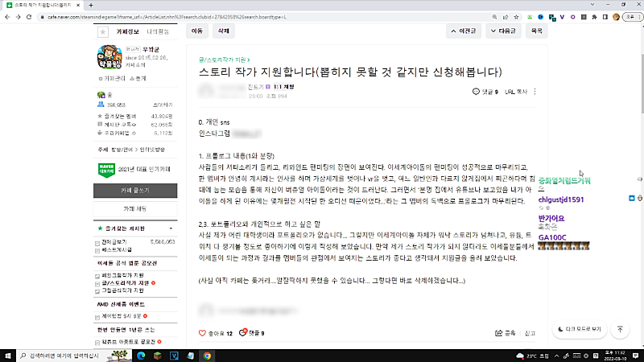Open the article's three-dot more menu
Screen dimensions: 644x362
pyautogui.click(x=535, y=92)
